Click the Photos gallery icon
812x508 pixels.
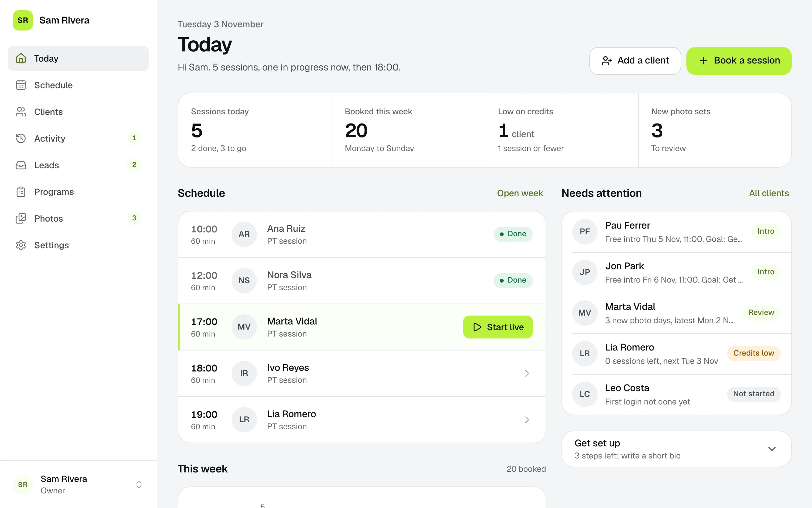(21, 218)
